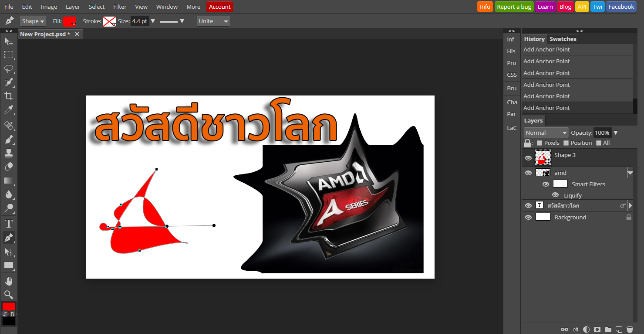Screen dimensions: 644x334
Task: Expand the text layer effects arrow
Action: 630,205
